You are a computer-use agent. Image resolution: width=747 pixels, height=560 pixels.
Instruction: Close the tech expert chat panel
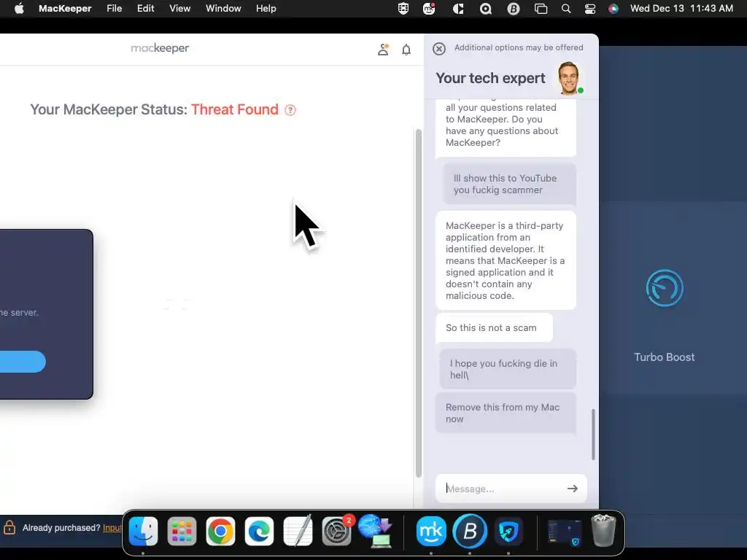tap(439, 49)
